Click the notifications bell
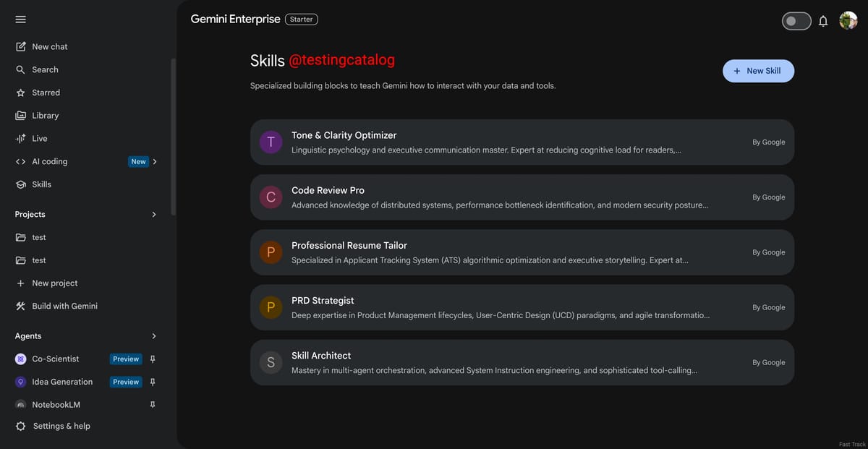This screenshot has height=449, width=868. pyautogui.click(x=823, y=20)
